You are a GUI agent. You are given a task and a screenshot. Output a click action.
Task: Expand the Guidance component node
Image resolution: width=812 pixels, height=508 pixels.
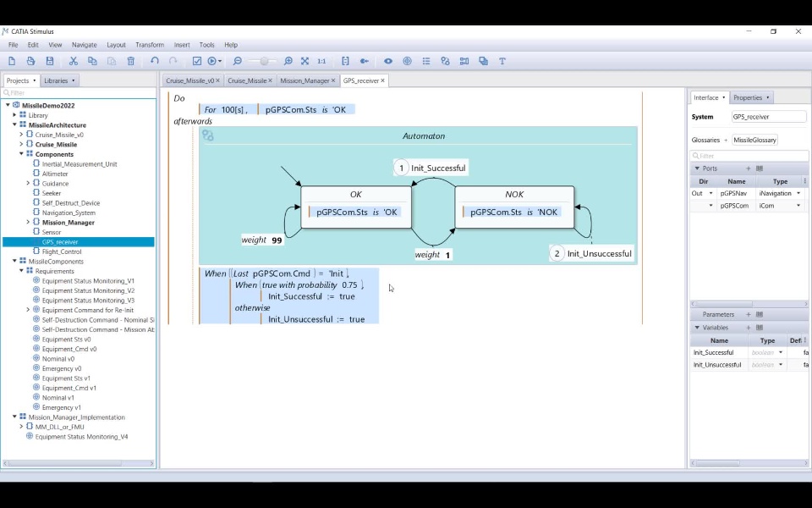pos(28,184)
